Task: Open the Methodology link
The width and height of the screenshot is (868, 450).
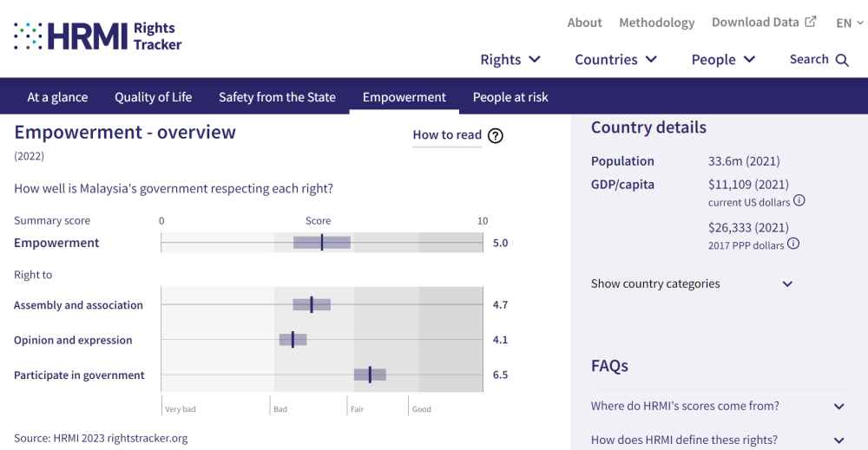Action: (656, 23)
